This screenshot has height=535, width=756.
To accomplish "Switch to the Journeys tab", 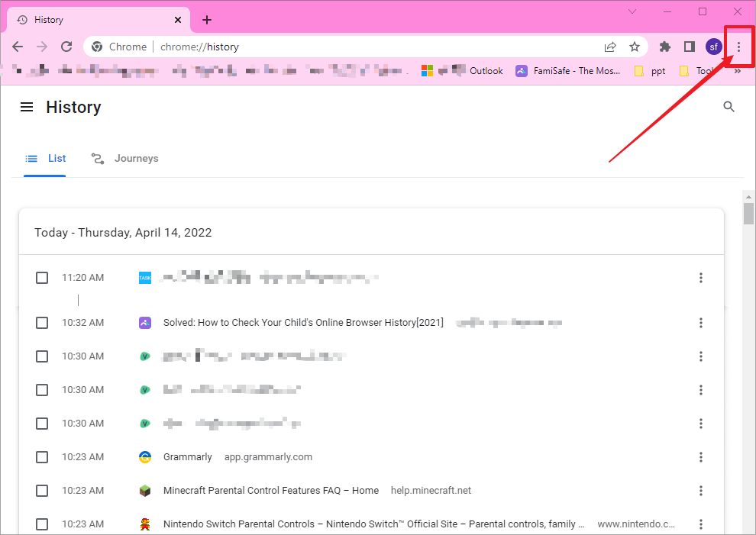I will click(125, 159).
